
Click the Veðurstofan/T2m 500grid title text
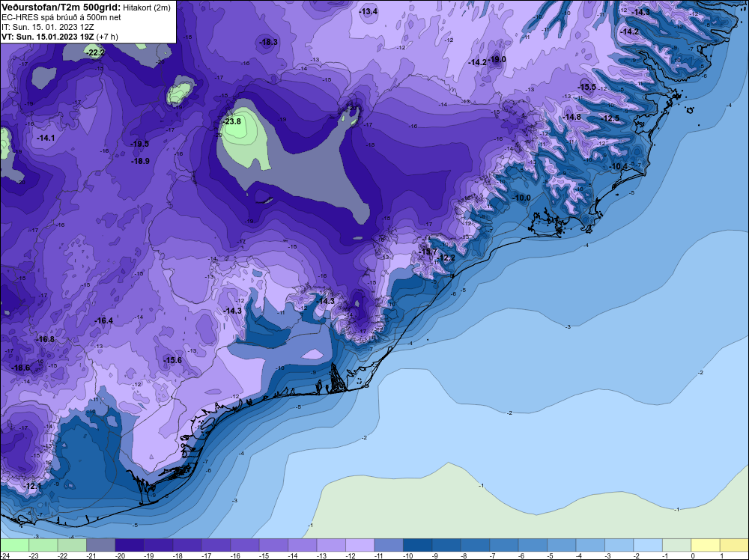pos(60,7)
